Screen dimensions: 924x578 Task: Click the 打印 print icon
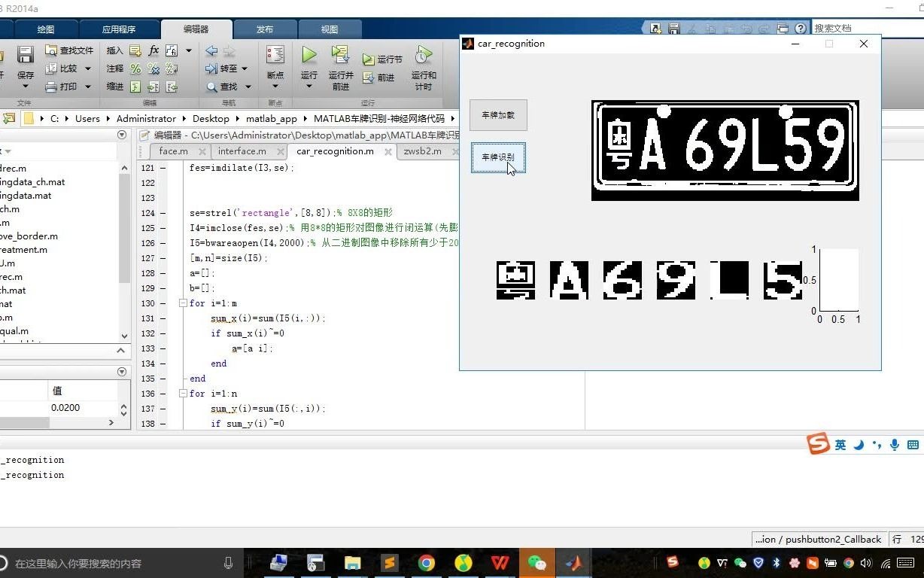pos(66,86)
